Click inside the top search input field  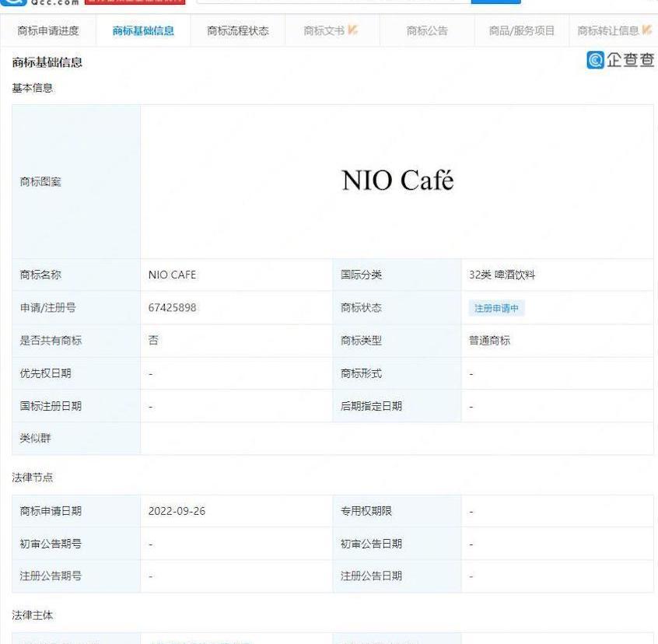click(x=334, y=2)
